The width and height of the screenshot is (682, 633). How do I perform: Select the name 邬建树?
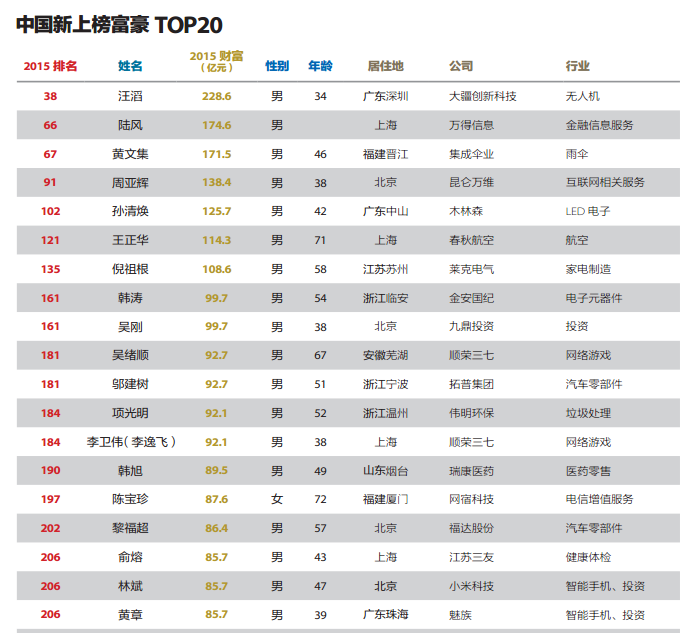click(x=130, y=384)
